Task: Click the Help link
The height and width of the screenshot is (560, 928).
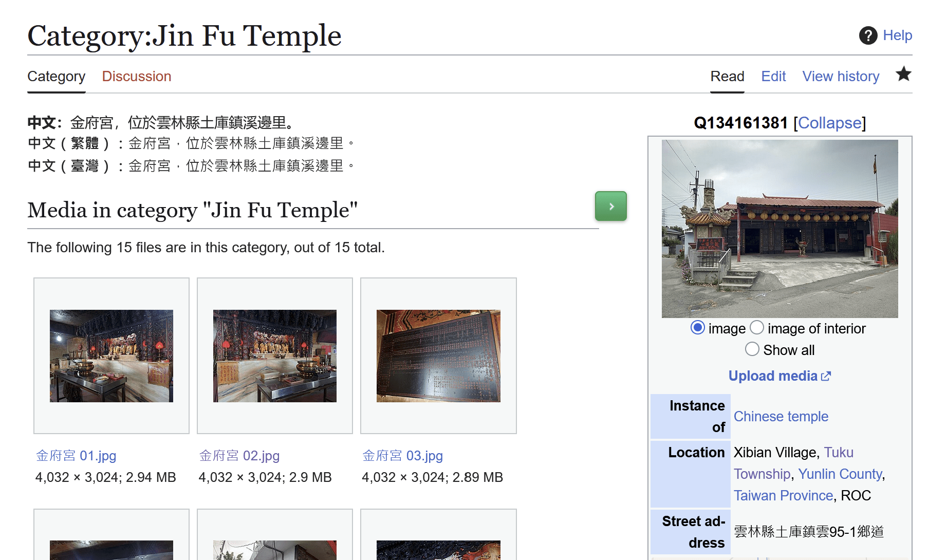Action: (897, 35)
